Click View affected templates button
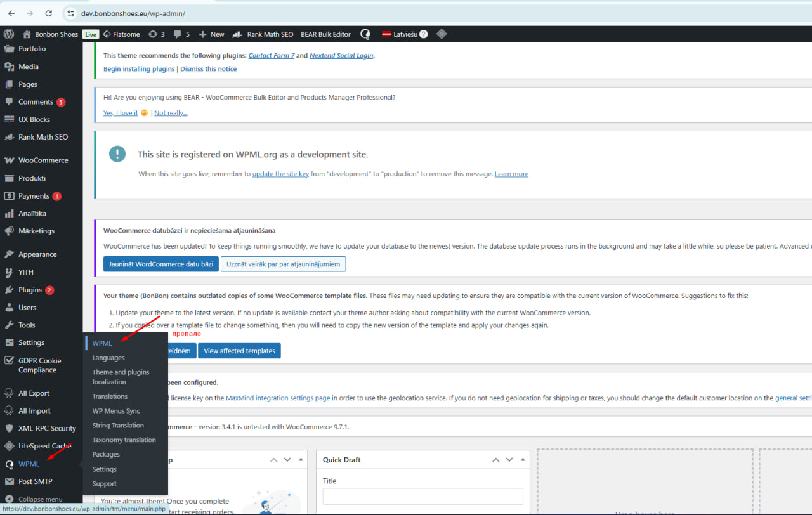This screenshot has width=812, height=515. 239,351
